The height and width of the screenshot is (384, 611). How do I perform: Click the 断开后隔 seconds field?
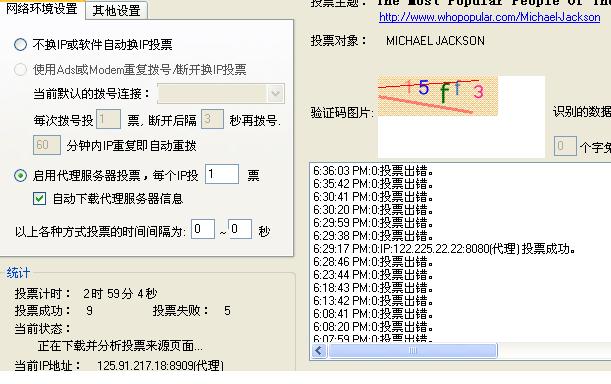coord(212,119)
